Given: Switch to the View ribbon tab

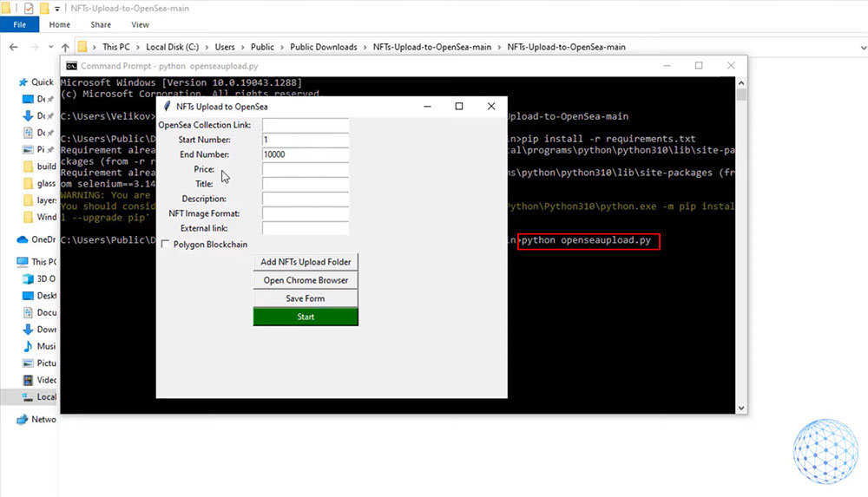Looking at the screenshot, I should click(140, 24).
